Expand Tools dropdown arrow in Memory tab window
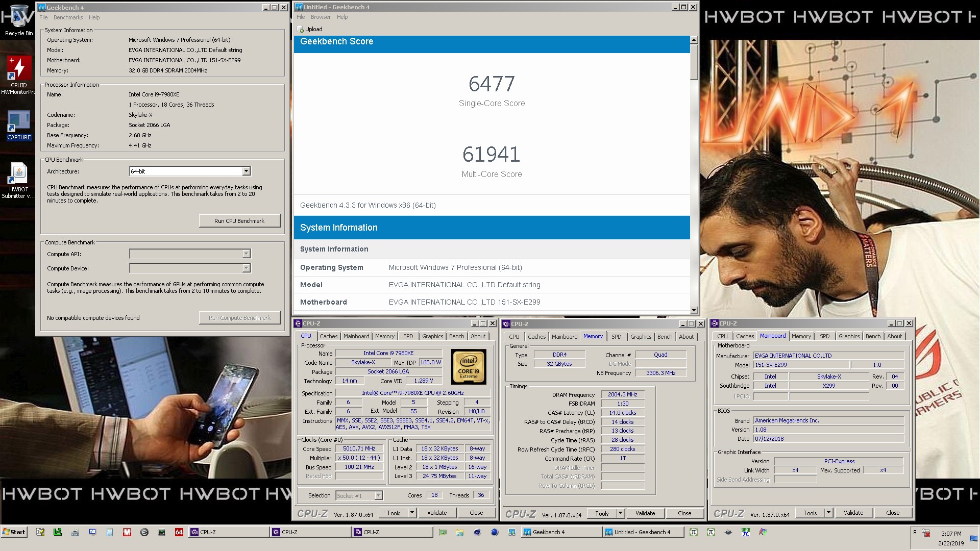The width and height of the screenshot is (980, 551). point(620,513)
